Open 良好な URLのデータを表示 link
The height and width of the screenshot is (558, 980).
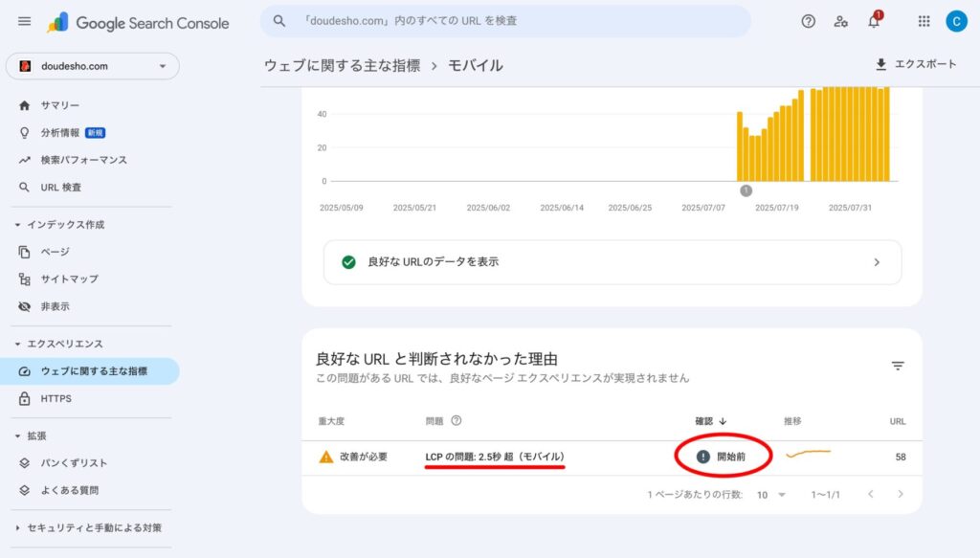[612, 261]
